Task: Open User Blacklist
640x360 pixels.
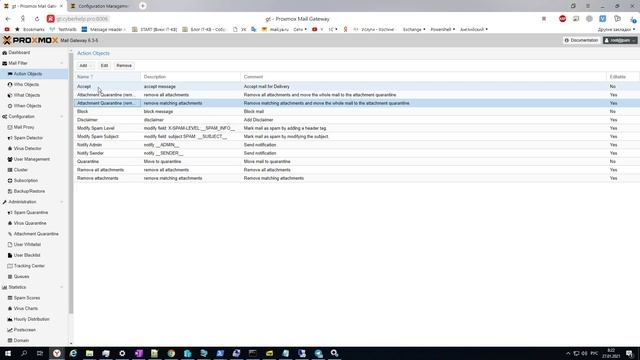Action: coord(27,255)
